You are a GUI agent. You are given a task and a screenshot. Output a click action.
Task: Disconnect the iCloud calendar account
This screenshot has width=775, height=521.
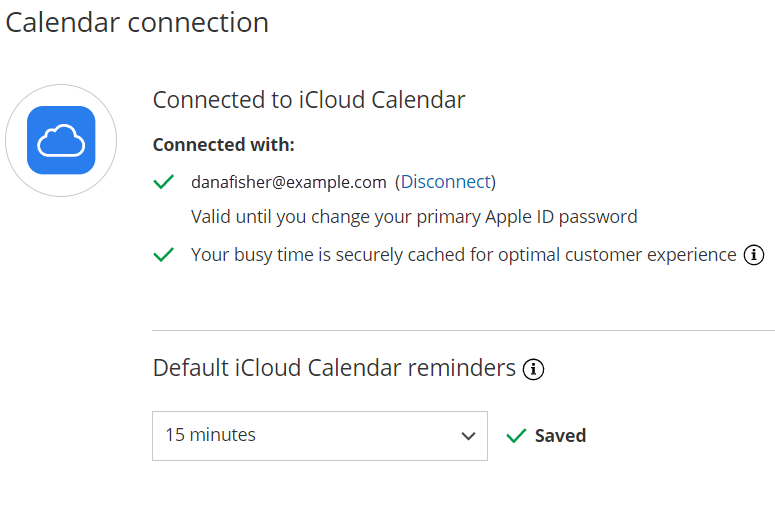coord(446,182)
